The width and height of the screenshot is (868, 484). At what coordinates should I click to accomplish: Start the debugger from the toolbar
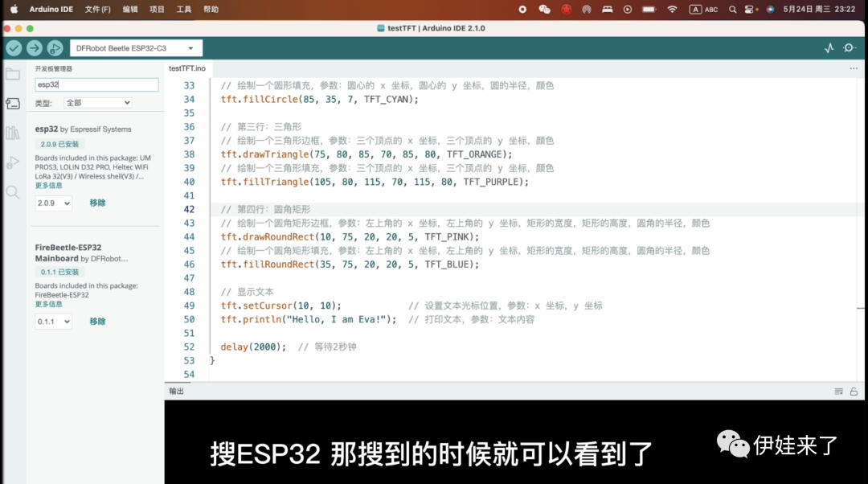(55, 48)
